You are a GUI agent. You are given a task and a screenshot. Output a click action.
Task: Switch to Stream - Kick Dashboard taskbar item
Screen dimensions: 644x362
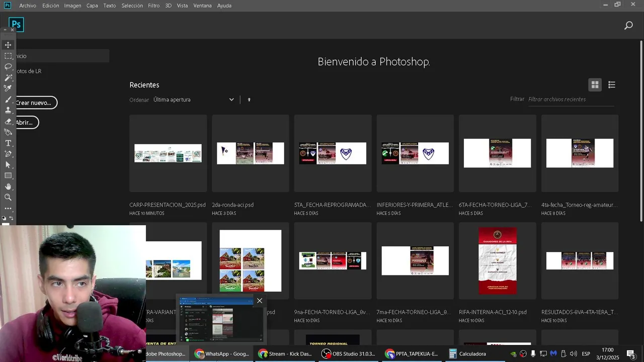coord(285,354)
